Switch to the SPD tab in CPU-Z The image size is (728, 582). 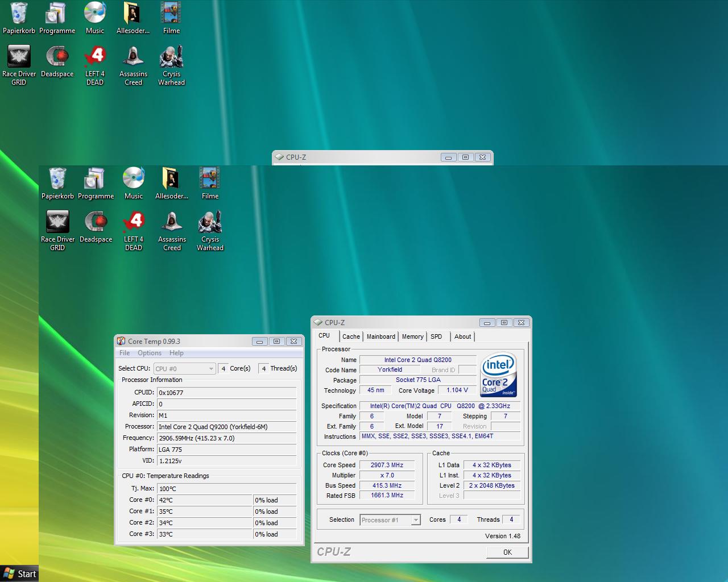436,336
